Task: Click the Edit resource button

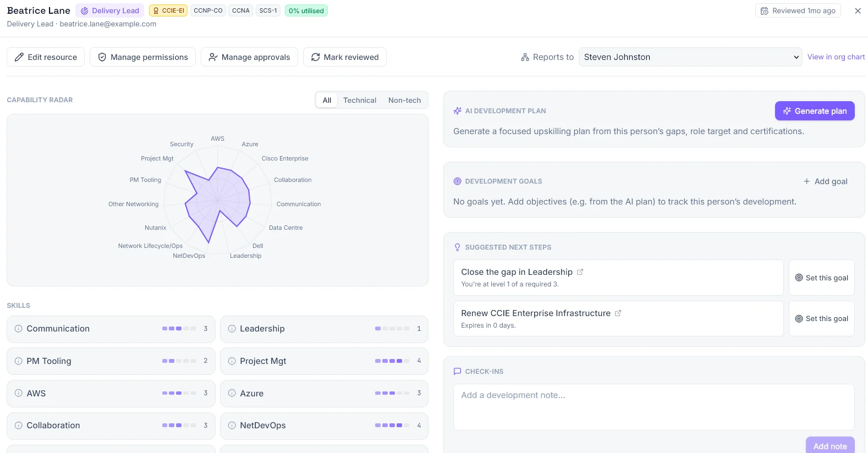Action: pos(46,57)
